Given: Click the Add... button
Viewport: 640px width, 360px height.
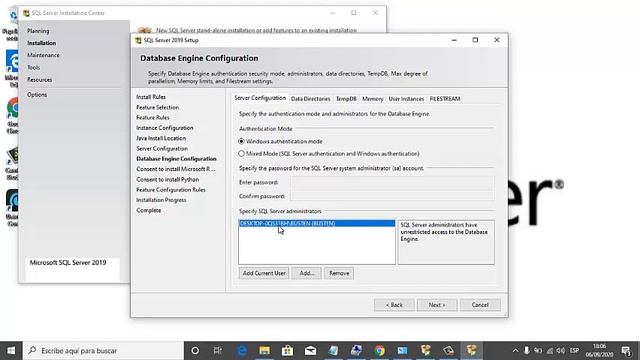Looking at the screenshot, I should [x=307, y=273].
